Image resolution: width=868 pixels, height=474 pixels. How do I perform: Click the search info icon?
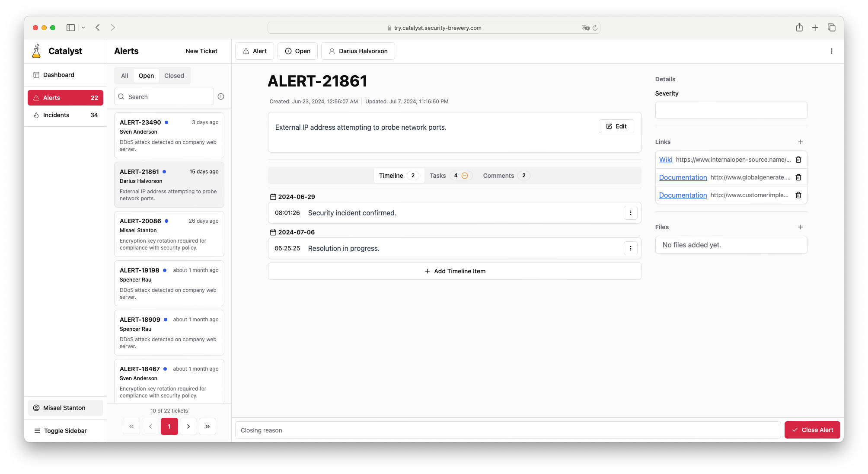coord(221,96)
